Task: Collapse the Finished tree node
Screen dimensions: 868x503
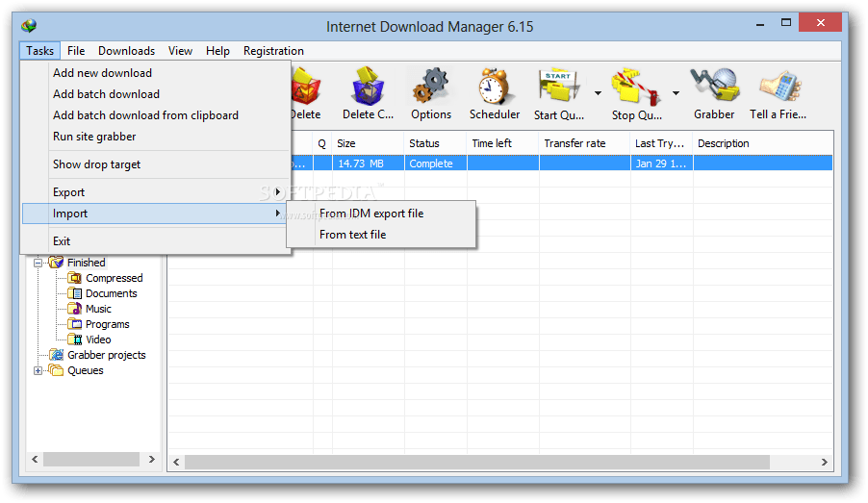Action: coord(38,263)
